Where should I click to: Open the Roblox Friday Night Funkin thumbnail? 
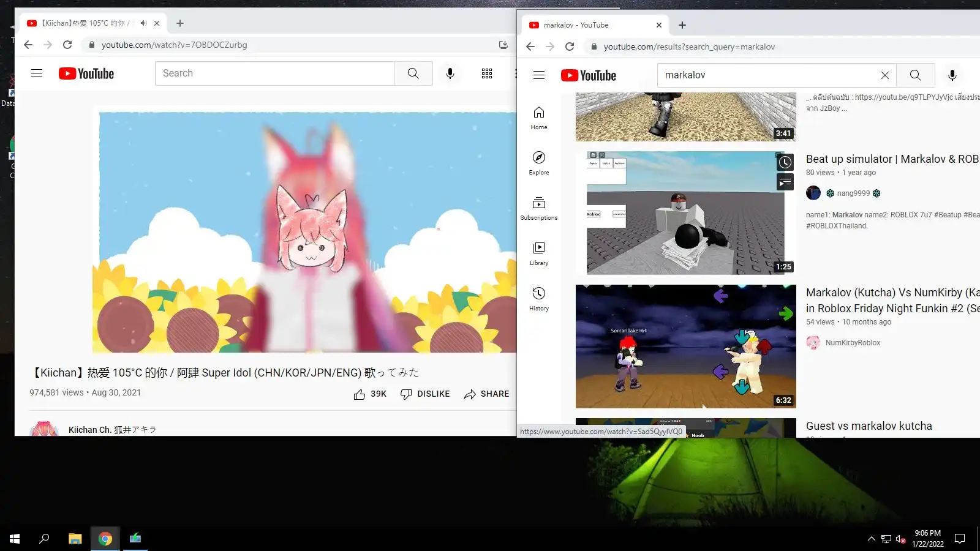point(686,347)
